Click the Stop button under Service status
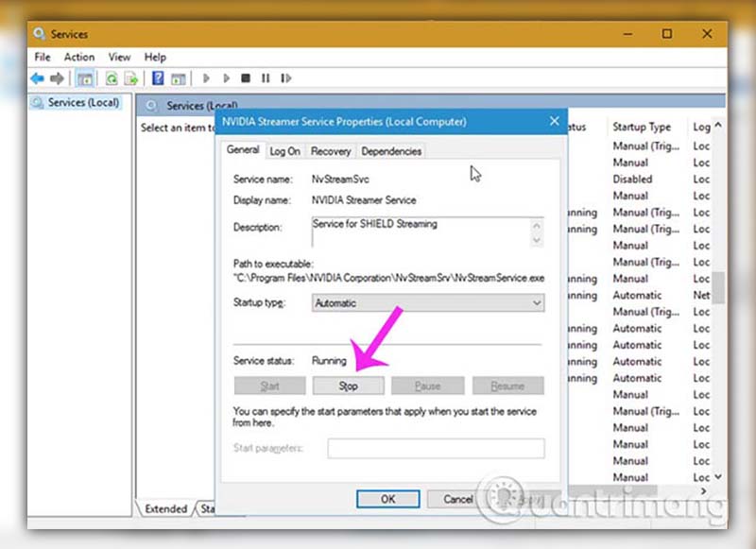Image resolution: width=756 pixels, height=549 pixels. (348, 386)
